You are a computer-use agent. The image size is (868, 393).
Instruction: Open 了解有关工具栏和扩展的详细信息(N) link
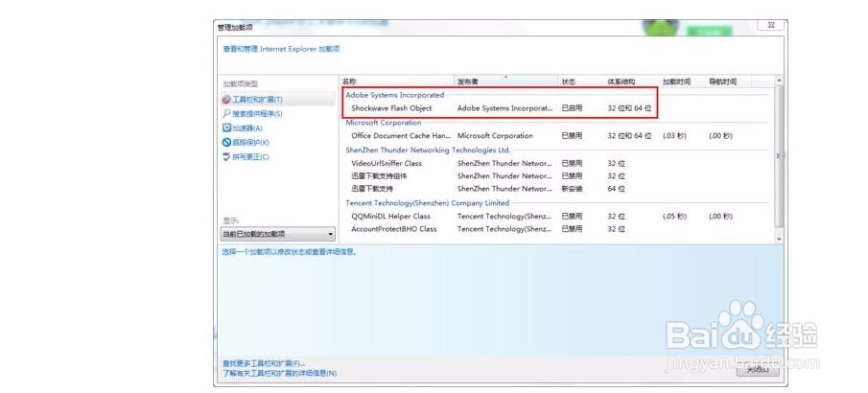pyautogui.click(x=279, y=374)
